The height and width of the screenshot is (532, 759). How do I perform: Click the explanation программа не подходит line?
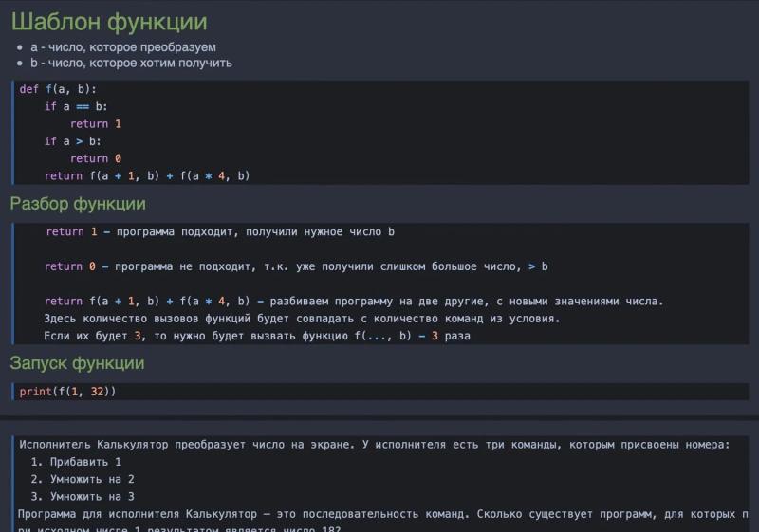296,266
